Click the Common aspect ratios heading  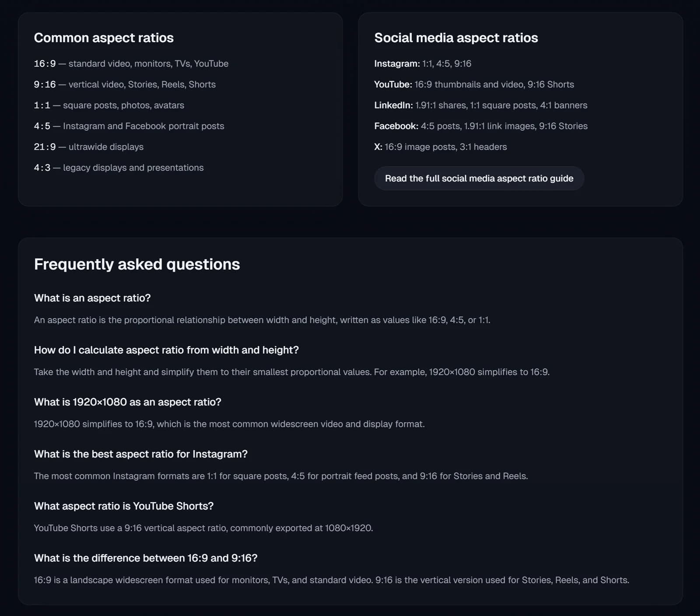click(x=104, y=38)
